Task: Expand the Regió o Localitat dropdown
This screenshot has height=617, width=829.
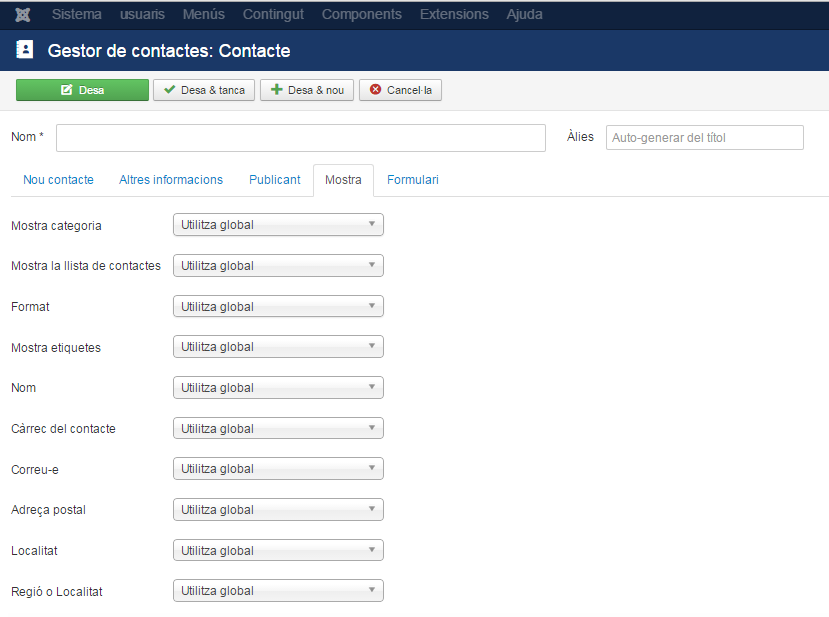Action: click(x=278, y=591)
